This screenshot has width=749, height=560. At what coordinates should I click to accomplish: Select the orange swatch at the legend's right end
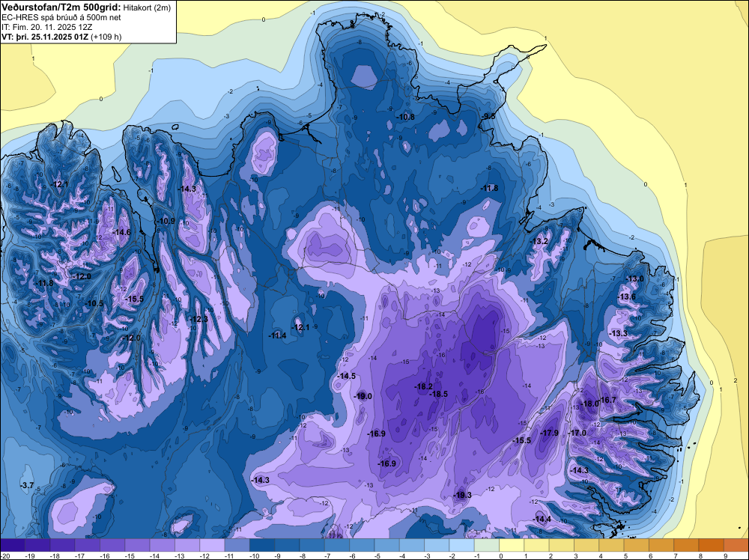click(x=736, y=545)
